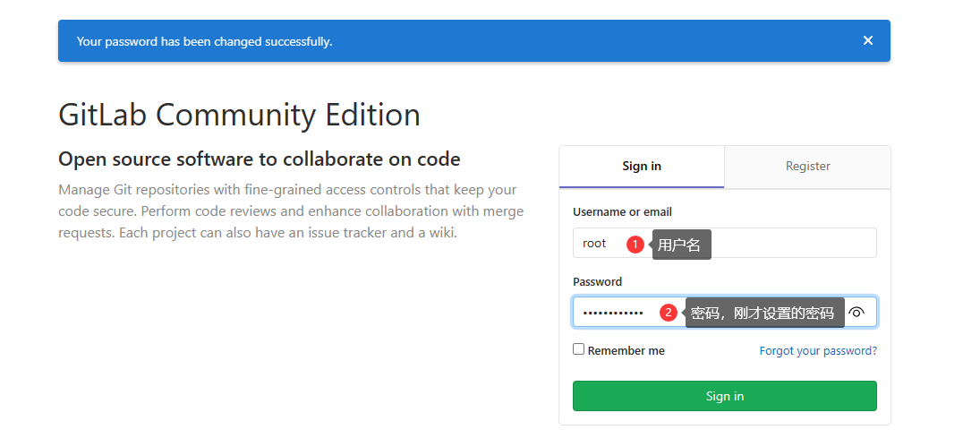Click the 'Your password has been changed successfully.' message
Viewport: 980px width, 447px height.
pos(204,42)
